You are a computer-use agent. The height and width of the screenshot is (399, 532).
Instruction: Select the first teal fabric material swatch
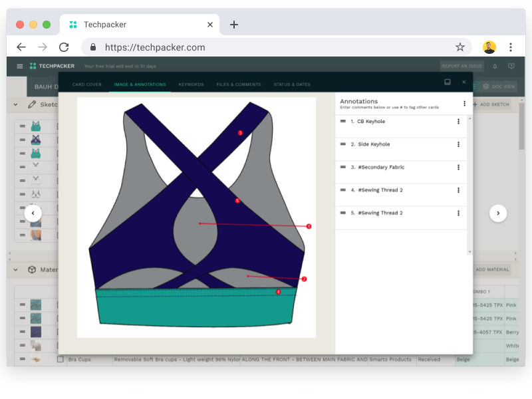36,305
